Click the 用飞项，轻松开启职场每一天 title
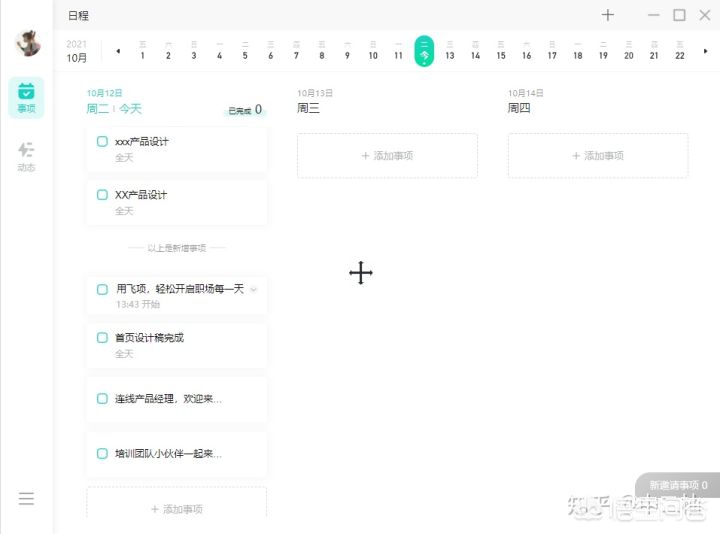Screen dimensions: 720x534 pos(180,289)
